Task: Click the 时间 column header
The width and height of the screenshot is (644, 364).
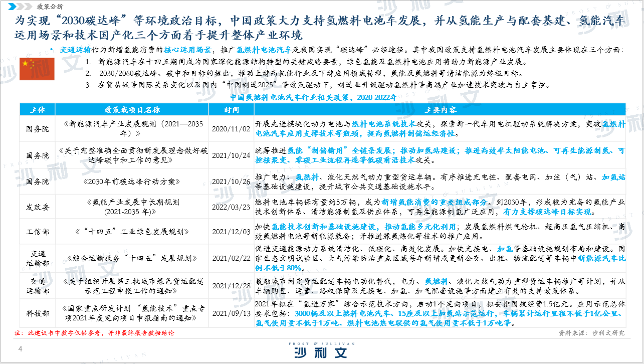Action: pos(231,110)
